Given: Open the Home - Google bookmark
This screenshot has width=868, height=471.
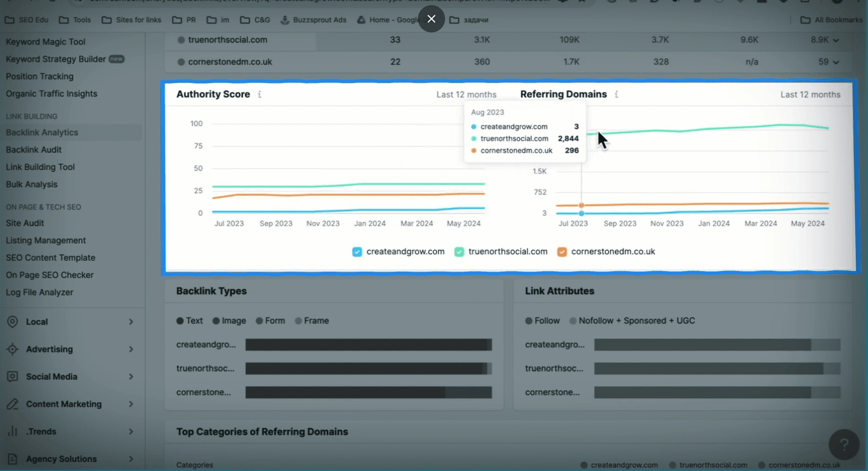Looking at the screenshot, I should 388,20.
